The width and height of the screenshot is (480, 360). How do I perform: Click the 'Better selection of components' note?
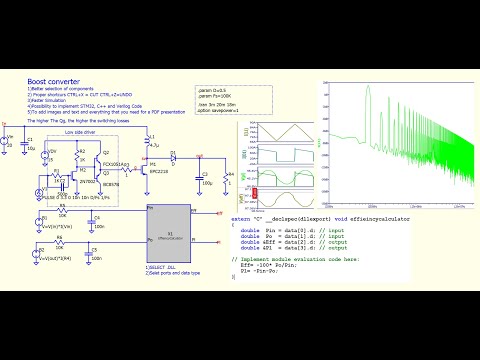pyautogui.click(x=61, y=89)
